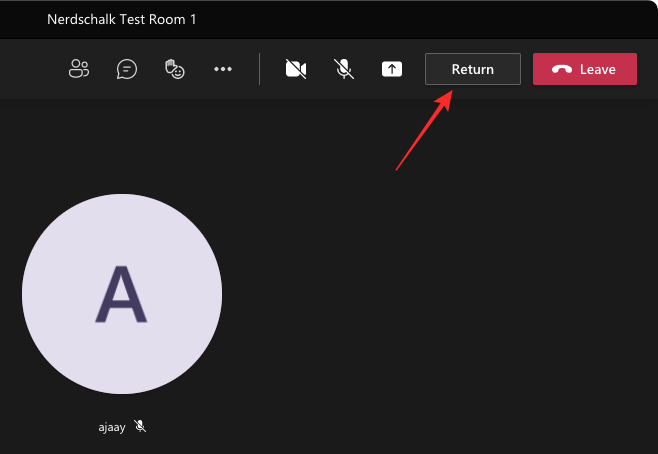Open raise hand and reactions menu

click(175, 69)
